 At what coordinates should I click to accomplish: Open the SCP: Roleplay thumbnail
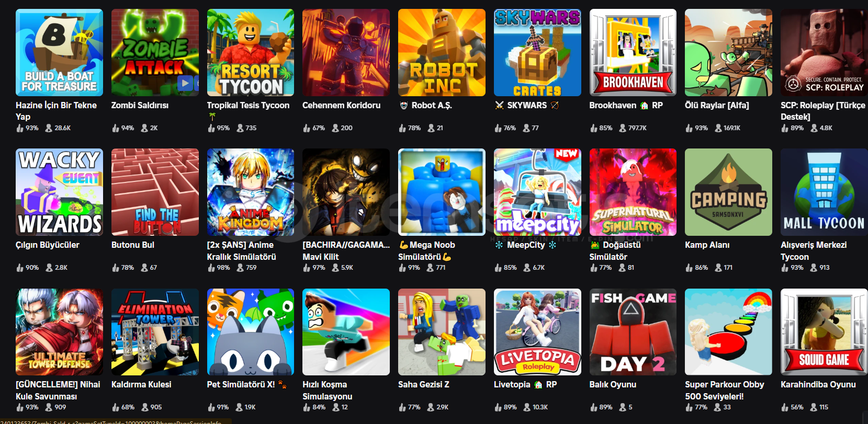point(824,52)
